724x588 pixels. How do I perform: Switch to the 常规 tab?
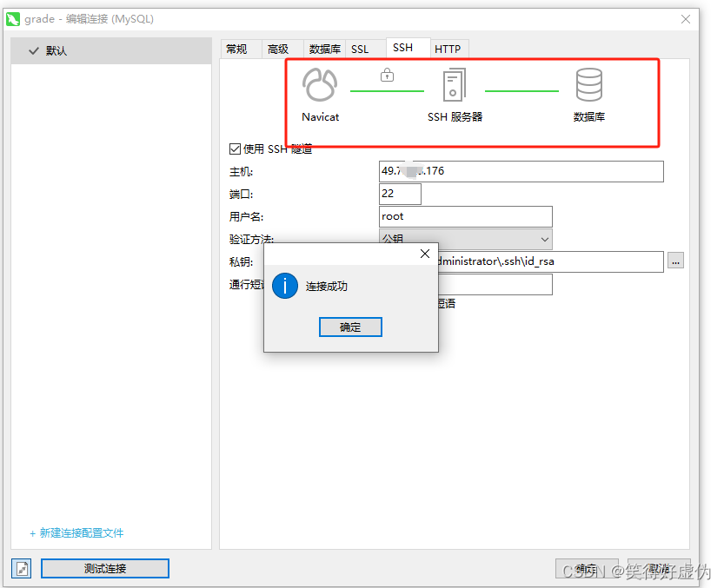pyautogui.click(x=236, y=49)
